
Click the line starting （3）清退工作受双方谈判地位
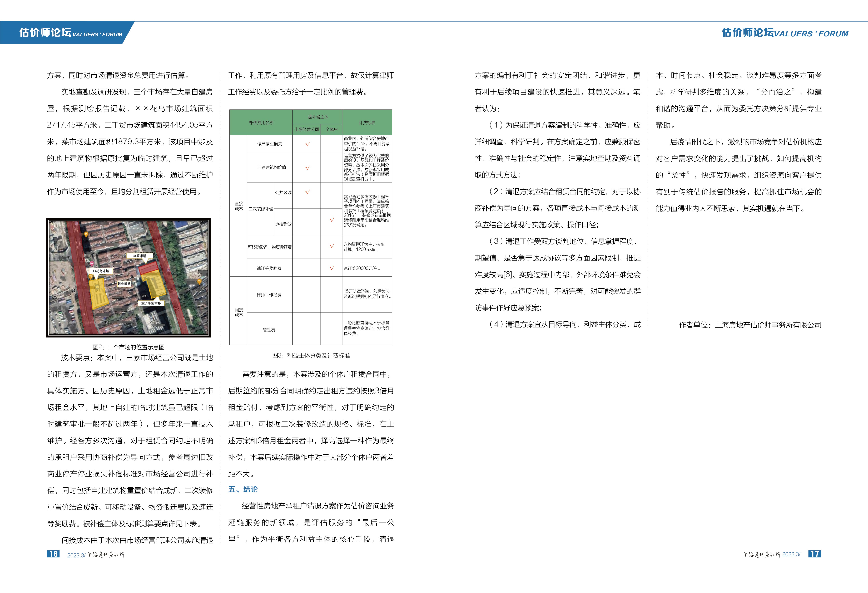[563, 241]
